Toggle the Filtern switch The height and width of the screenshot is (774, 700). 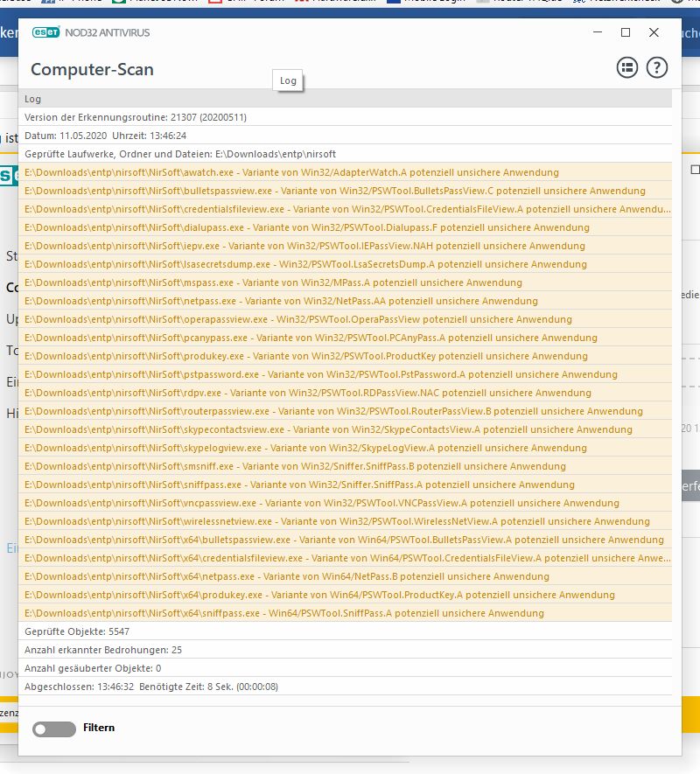tap(54, 729)
